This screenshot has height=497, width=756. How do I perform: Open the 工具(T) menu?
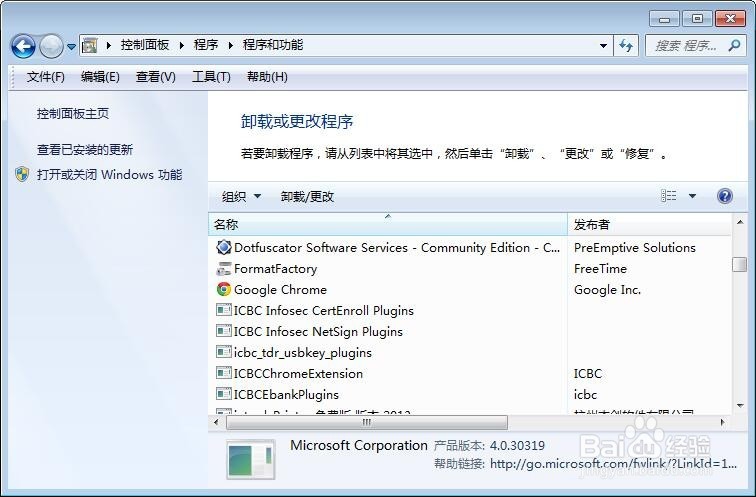211,77
